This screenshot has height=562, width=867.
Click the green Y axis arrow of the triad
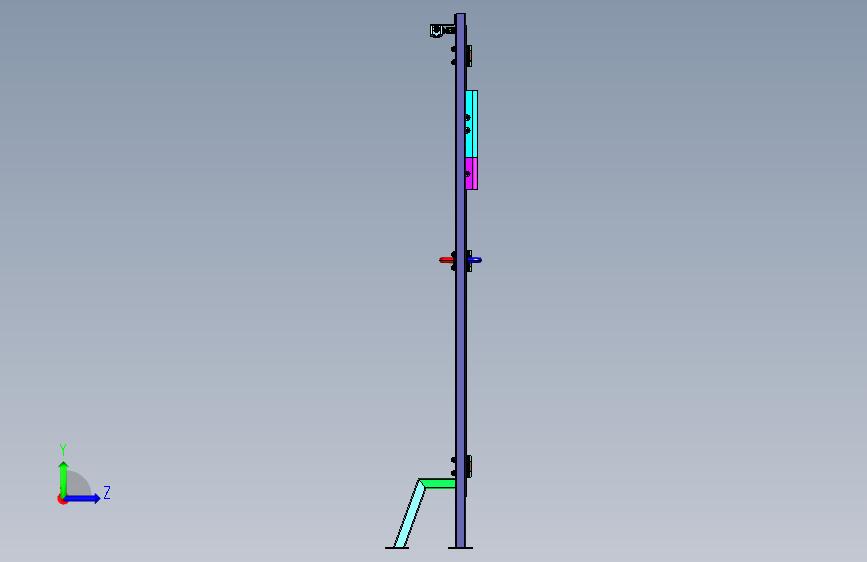pyautogui.click(x=64, y=478)
